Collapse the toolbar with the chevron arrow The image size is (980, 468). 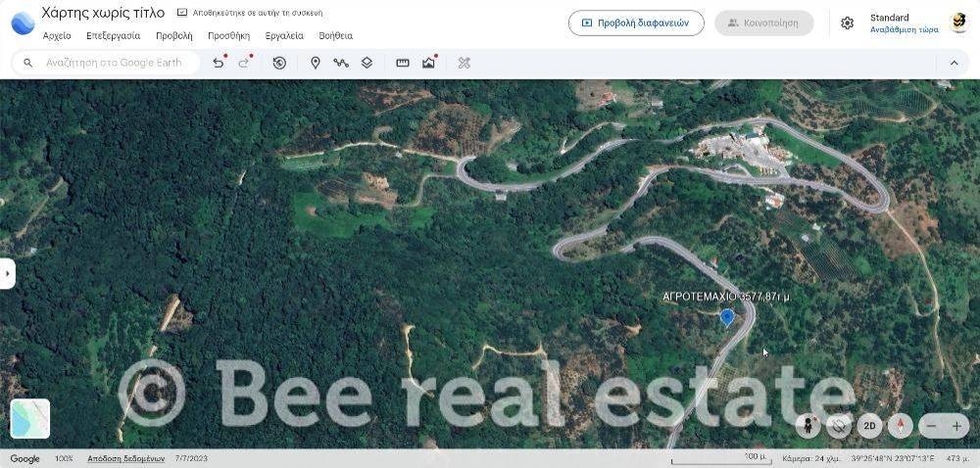954,63
